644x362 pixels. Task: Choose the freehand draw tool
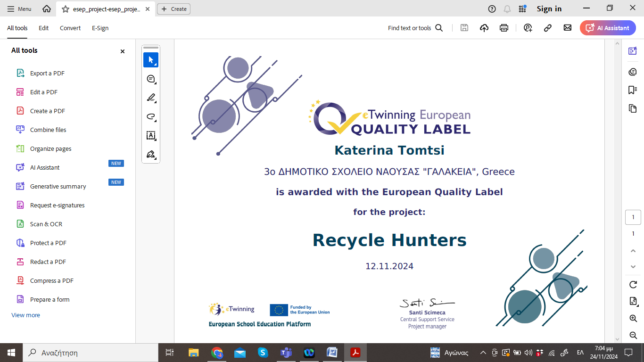click(x=151, y=116)
